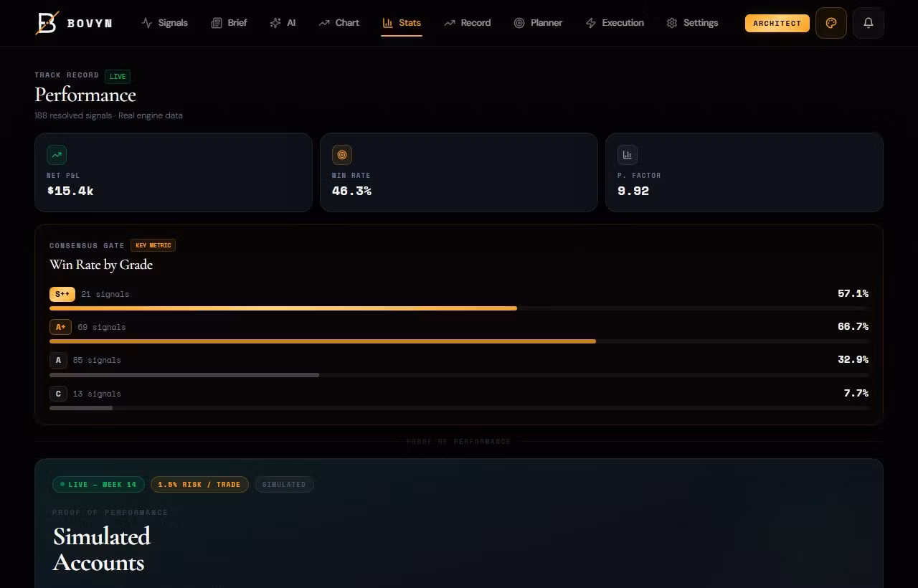Click the Win Rate target icon
The width and height of the screenshot is (918, 588).
[x=342, y=155]
